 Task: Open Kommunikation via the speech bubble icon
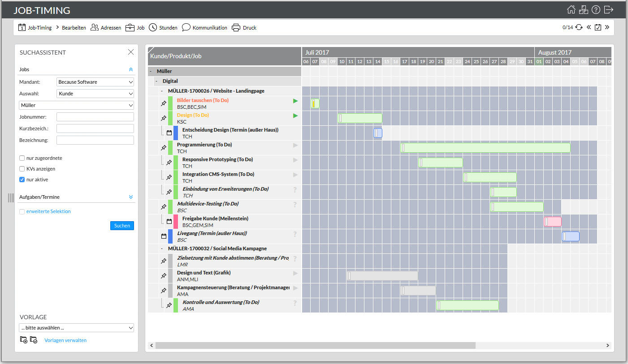click(x=186, y=27)
